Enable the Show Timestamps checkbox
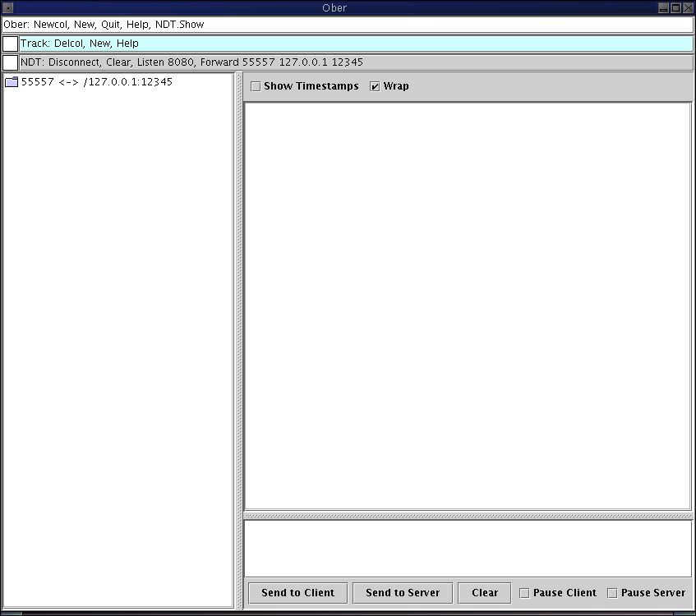Image resolution: width=696 pixels, height=616 pixels. tap(256, 86)
